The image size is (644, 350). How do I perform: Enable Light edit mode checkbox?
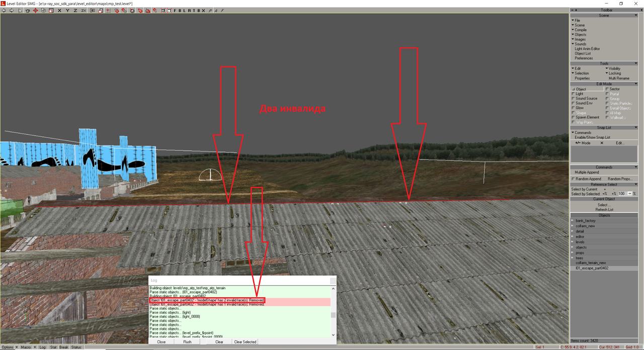point(574,94)
